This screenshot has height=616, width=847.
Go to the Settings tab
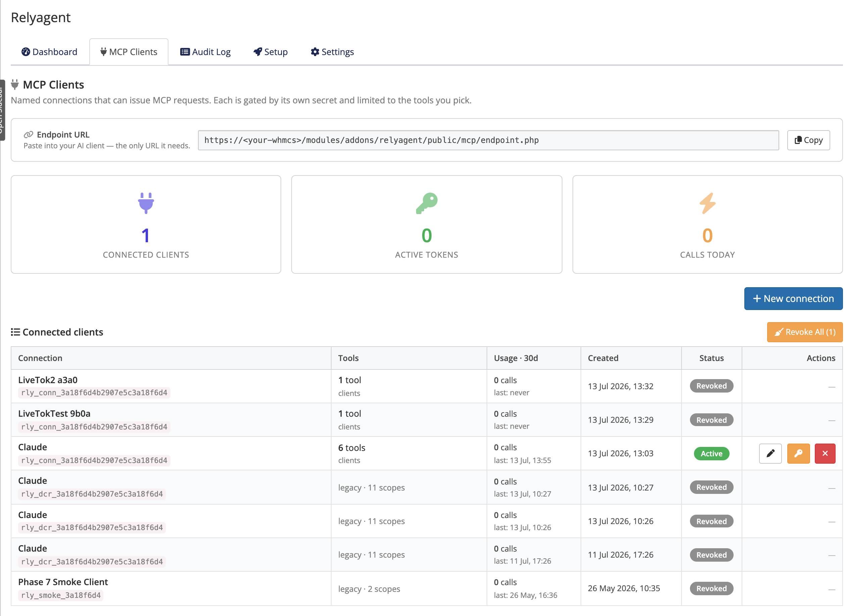(332, 52)
